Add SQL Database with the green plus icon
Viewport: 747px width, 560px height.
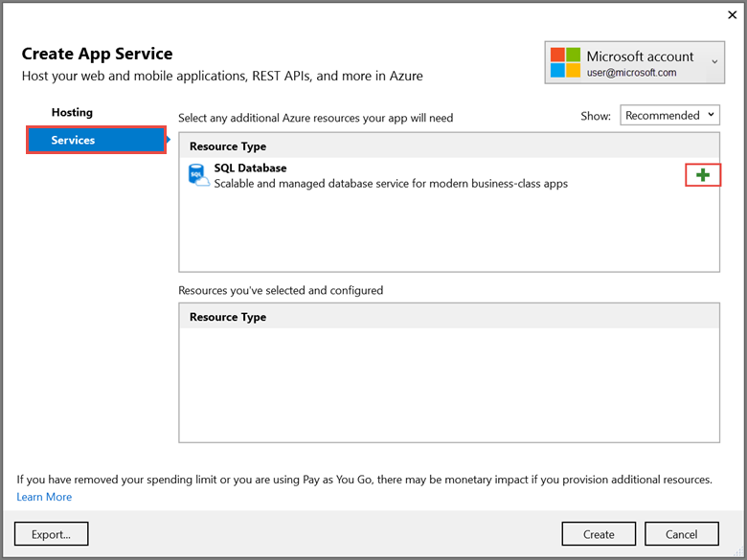tap(703, 175)
